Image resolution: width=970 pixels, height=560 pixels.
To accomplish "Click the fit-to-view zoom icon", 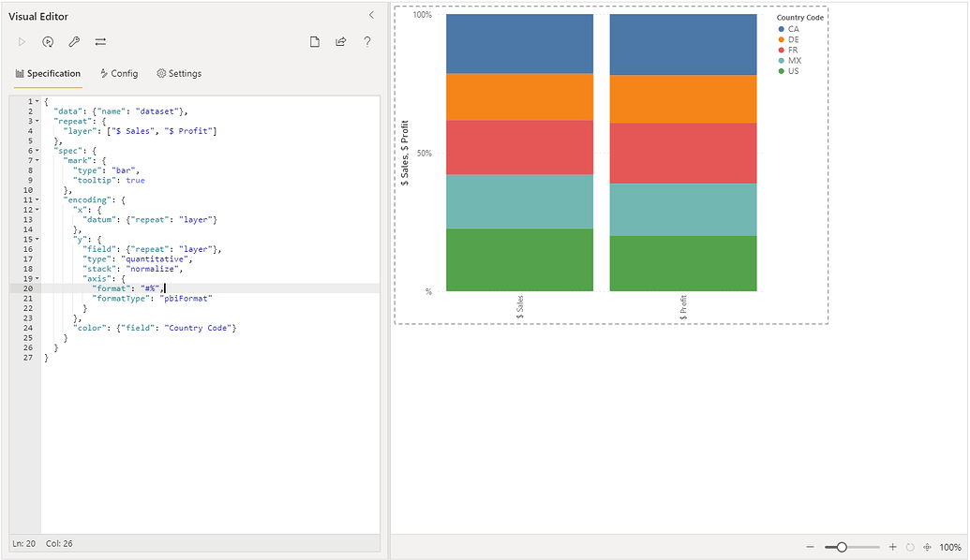I will point(927,547).
